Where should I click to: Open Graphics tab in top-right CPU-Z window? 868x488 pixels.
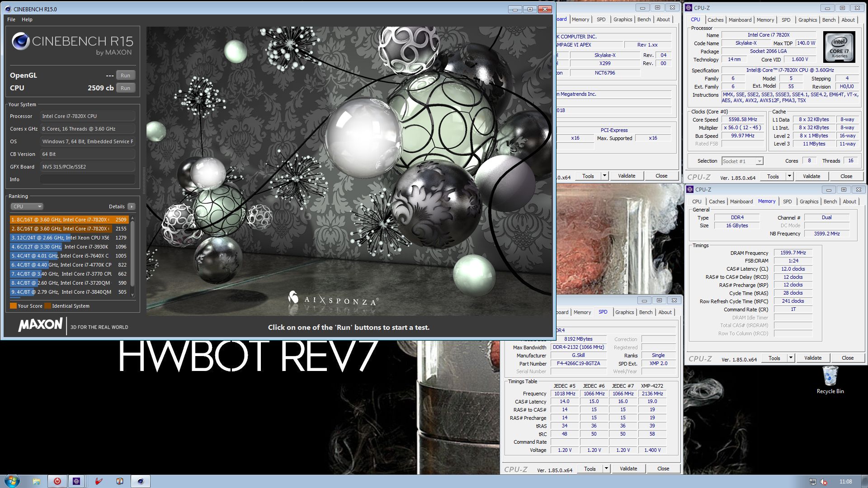(x=807, y=20)
